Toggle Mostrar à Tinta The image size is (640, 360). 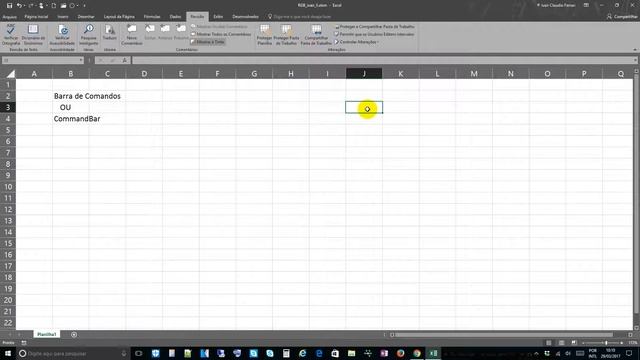pos(208,42)
